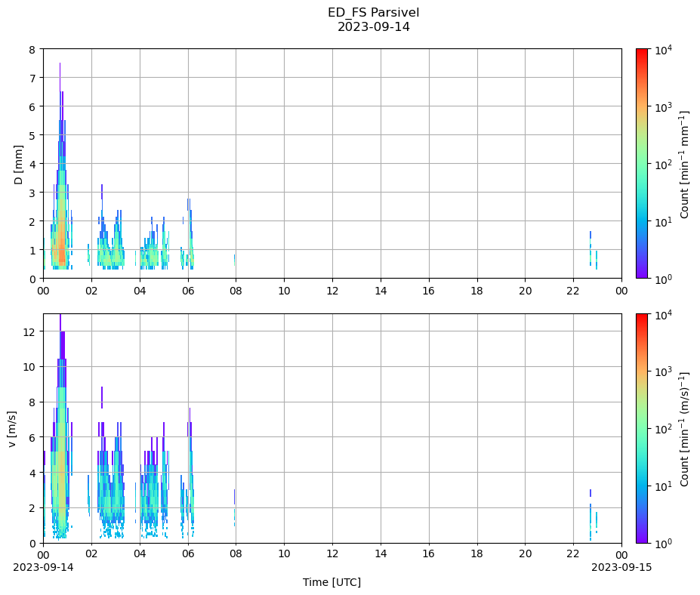Select the "v [m/s]" y-axis label
Image resolution: width=700 pixels, height=595 pixels.
(11, 429)
